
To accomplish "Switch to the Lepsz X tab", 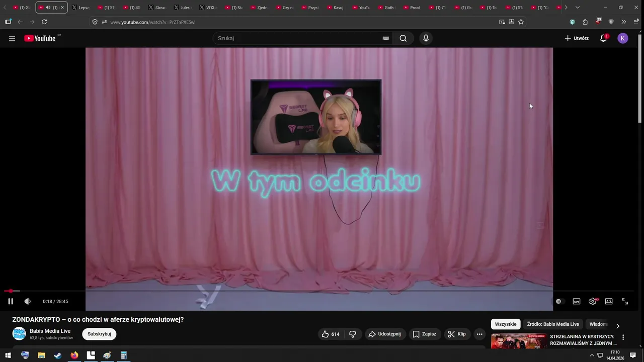I will click(80, 8).
